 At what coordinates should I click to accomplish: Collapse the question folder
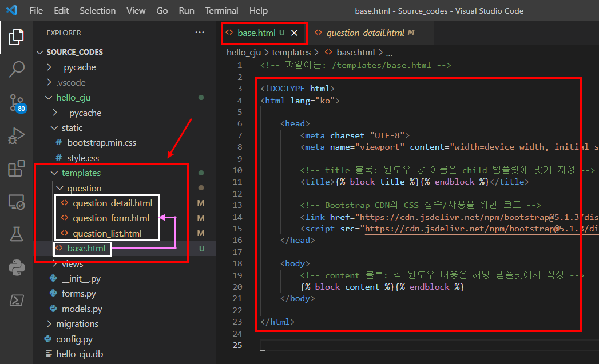(x=60, y=188)
